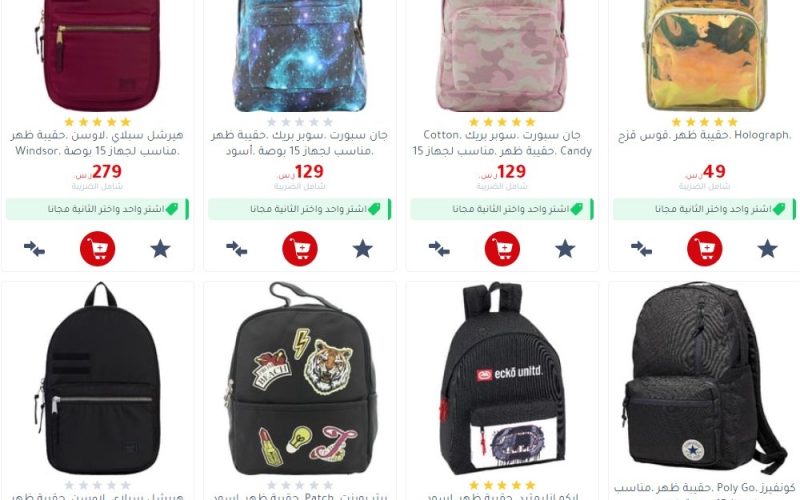Click compare arrows under galaxy backpack
This screenshot has width=800, height=500.
point(237,249)
